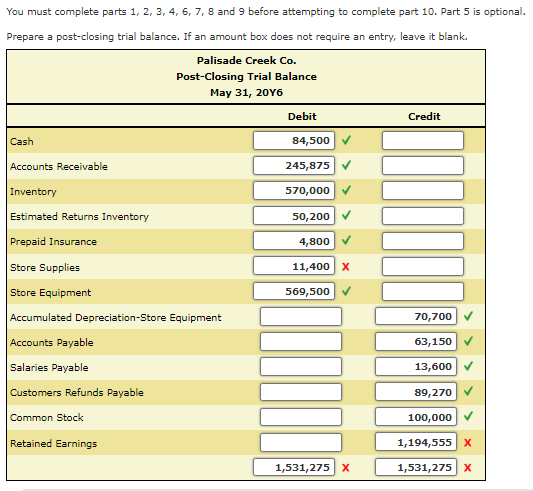Click the Store Equipment debit field

[294, 291]
